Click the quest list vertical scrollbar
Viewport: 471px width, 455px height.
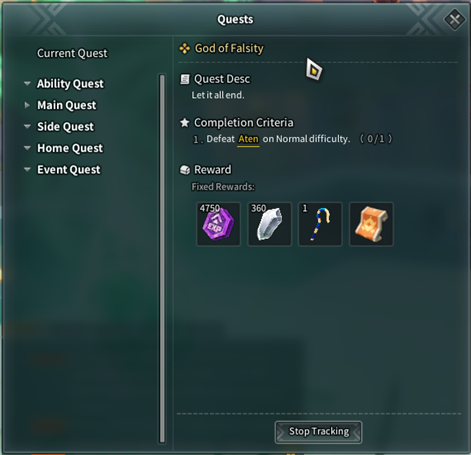pyautogui.click(x=162, y=258)
